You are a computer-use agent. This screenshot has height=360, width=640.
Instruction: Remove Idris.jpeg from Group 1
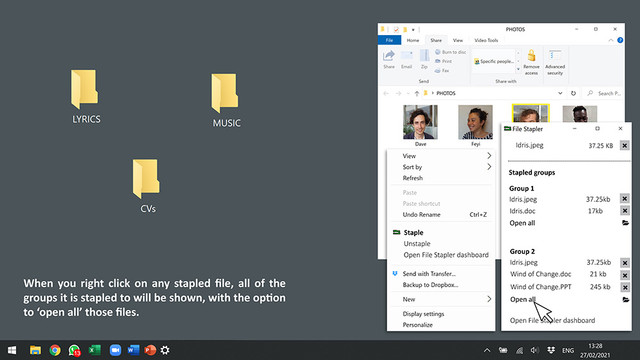(x=624, y=199)
